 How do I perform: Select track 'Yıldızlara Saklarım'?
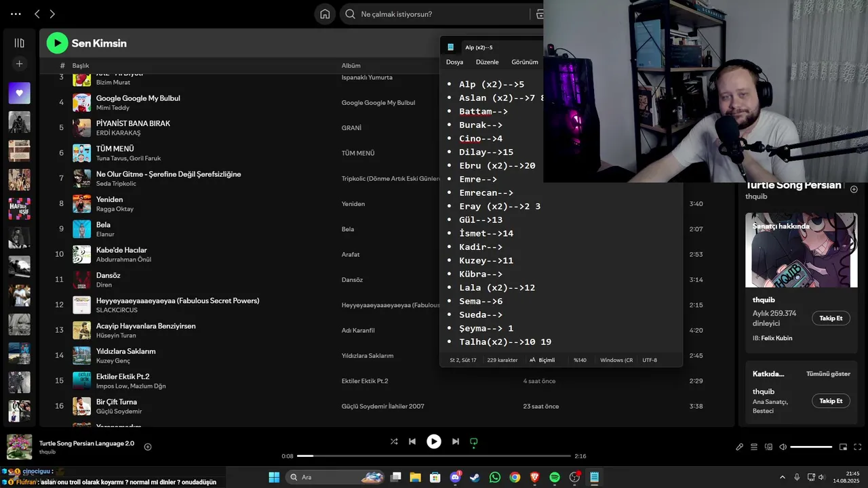pyautogui.click(x=125, y=351)
